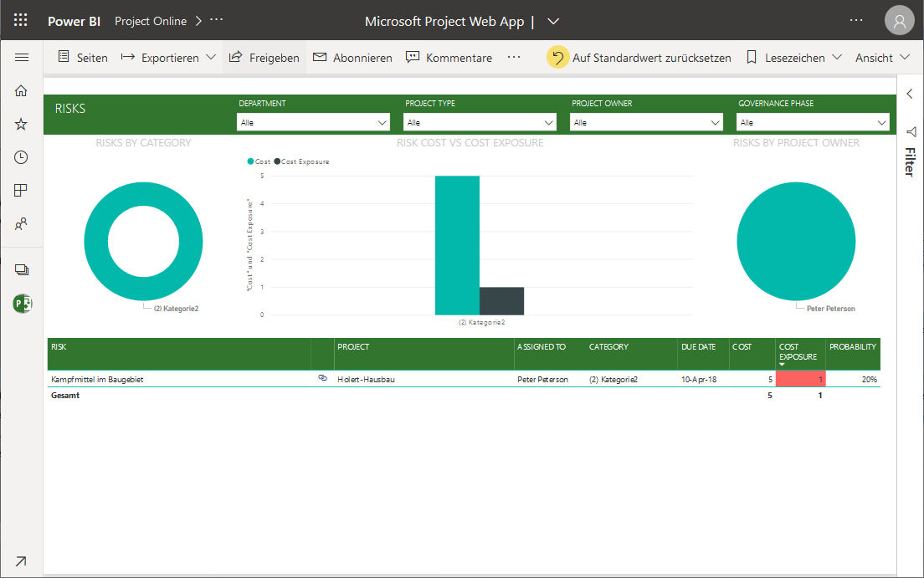This screenshot has height=578, width=924.
Task: Click the expand arrow at sidebar bottom
Action: [x=21, y=561]
